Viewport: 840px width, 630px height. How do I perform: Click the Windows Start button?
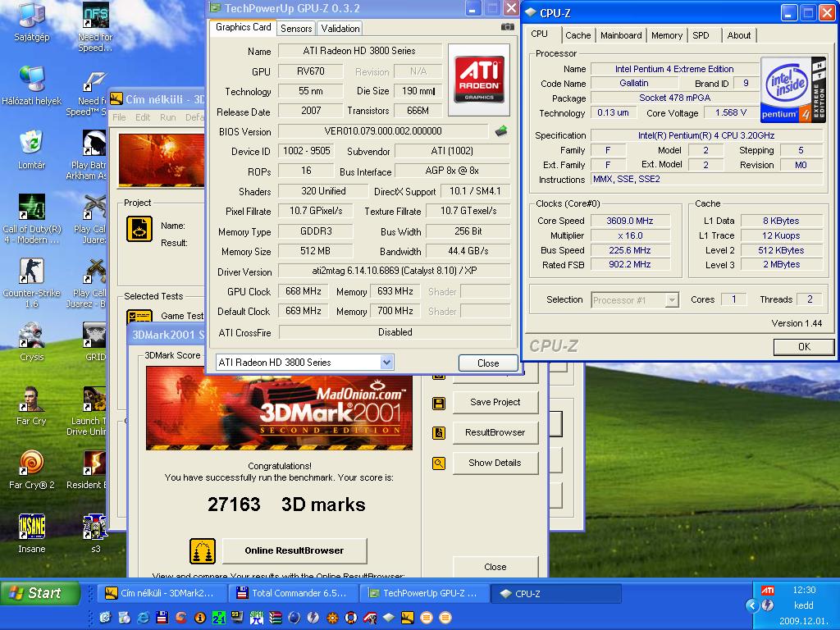click(x=41, y=593)
